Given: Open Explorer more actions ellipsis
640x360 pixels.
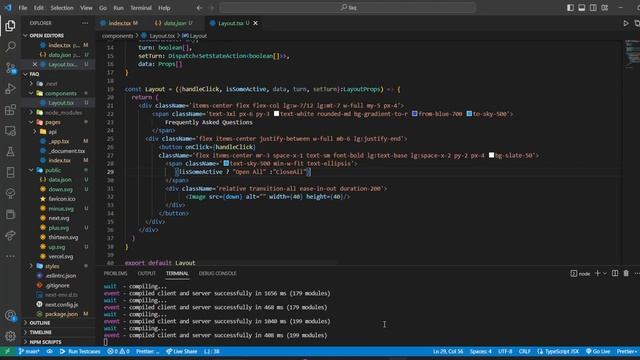Looking at the screenshot, I should click(x=85, y=23).
